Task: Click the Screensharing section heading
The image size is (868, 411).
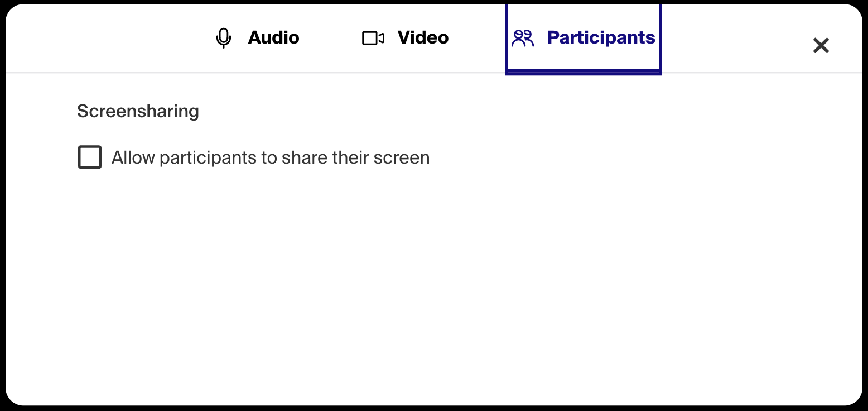Action: [x=138, y=111]
